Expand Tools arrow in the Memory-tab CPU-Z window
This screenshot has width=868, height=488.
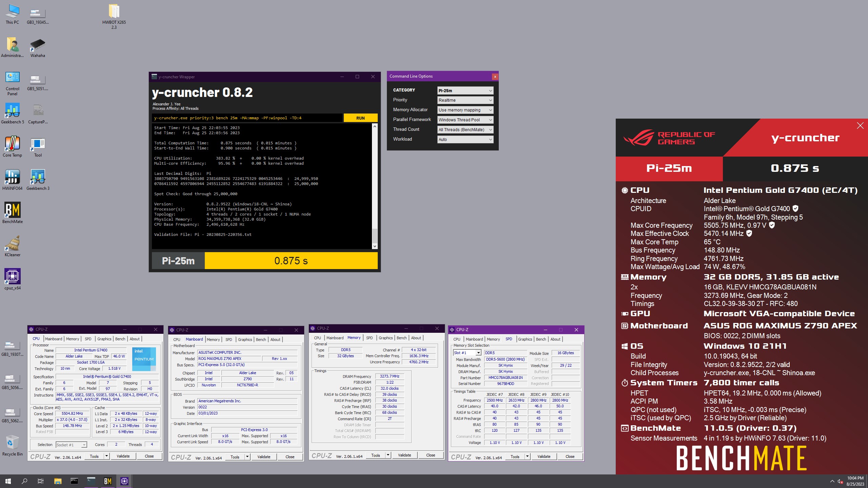click(388, 455)
